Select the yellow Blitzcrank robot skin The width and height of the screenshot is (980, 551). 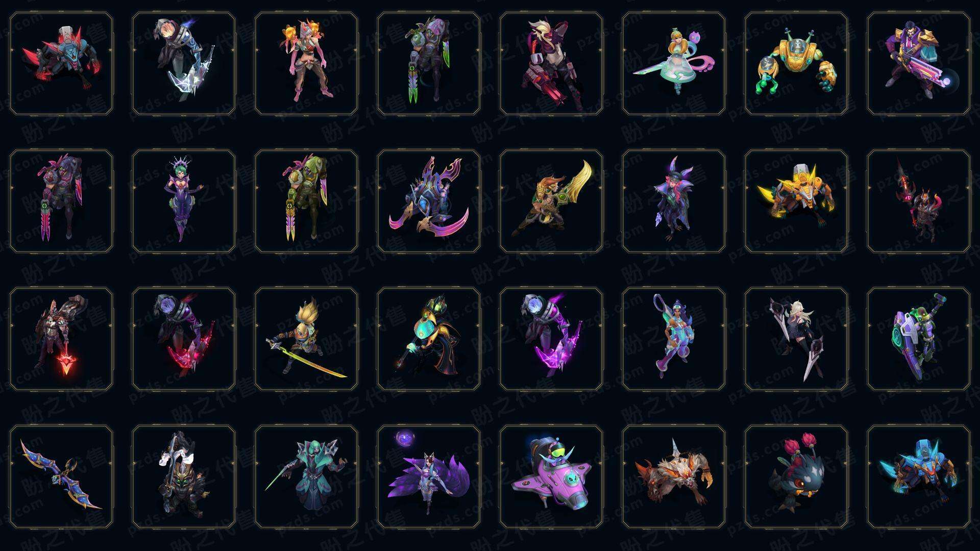(x=796, y=64)
